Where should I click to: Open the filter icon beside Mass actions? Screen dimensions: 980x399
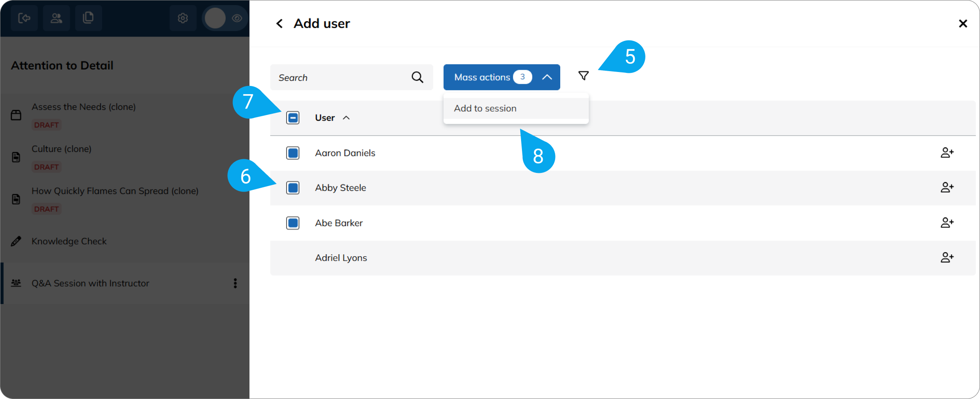[x=583, y=76]
